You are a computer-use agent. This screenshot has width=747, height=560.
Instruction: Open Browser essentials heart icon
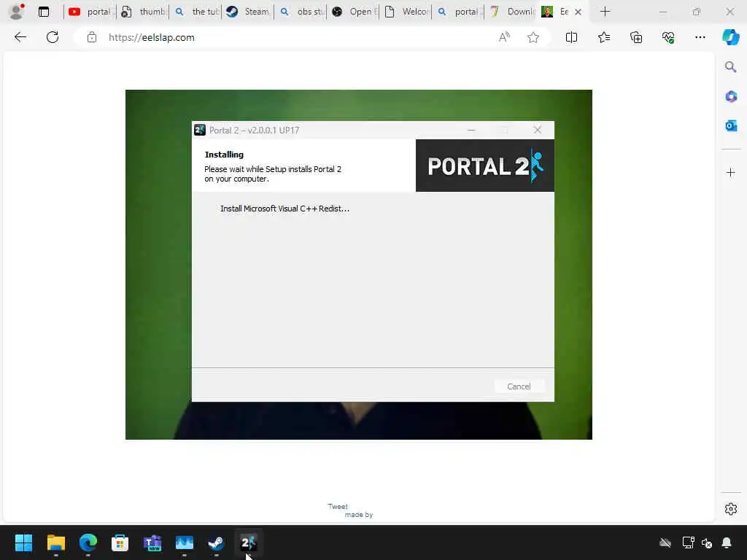click(x=668, y=37)
